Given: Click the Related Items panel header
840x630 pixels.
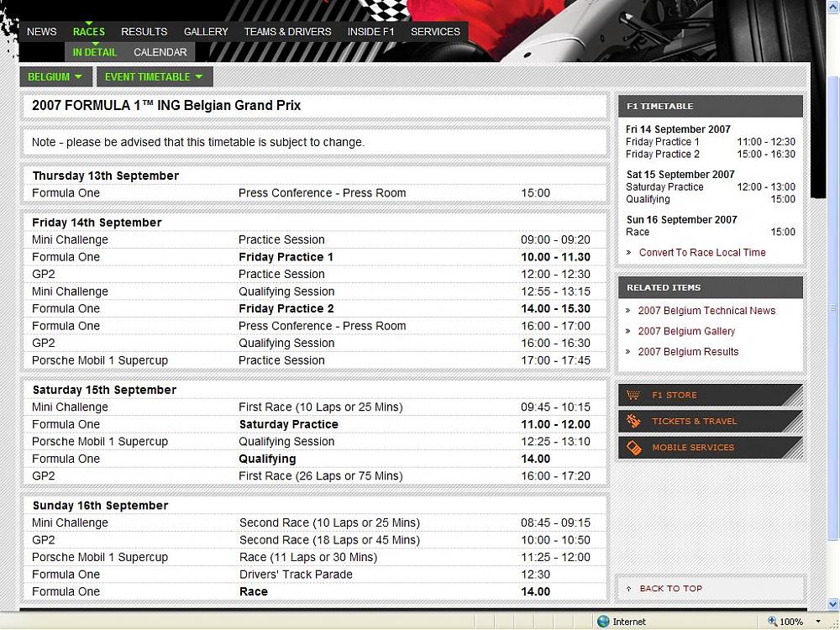Looking at the screenshot, I should click(x=711, y=287).
